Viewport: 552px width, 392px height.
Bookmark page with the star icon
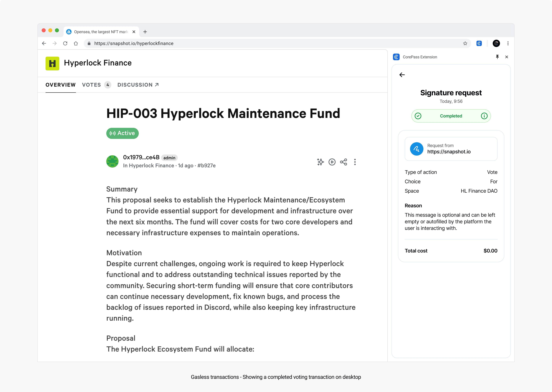click(465, 43)
